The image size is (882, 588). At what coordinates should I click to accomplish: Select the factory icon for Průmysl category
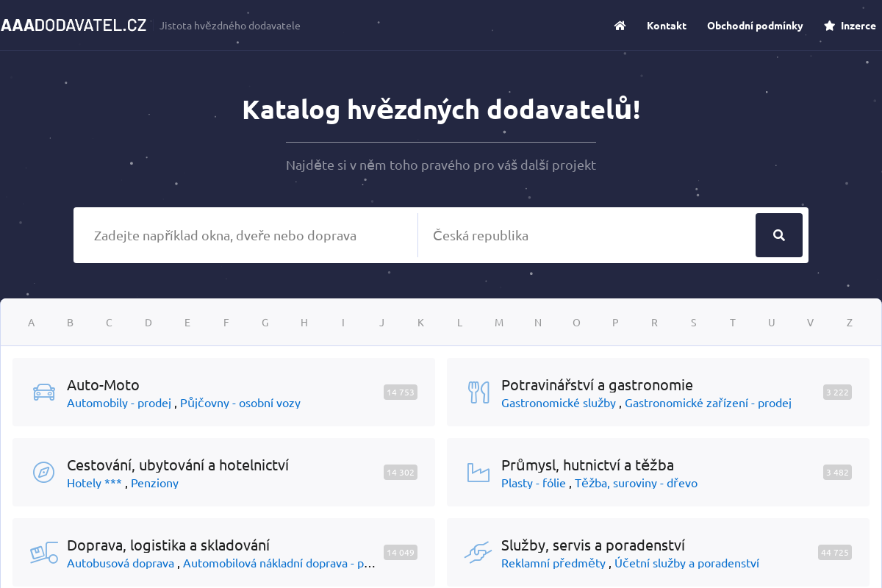tap(478, 472)
